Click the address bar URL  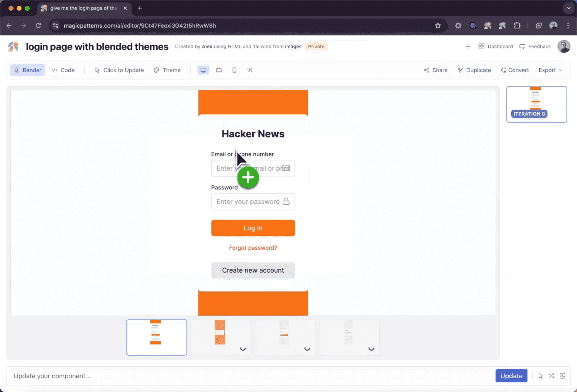pos(140,25)
